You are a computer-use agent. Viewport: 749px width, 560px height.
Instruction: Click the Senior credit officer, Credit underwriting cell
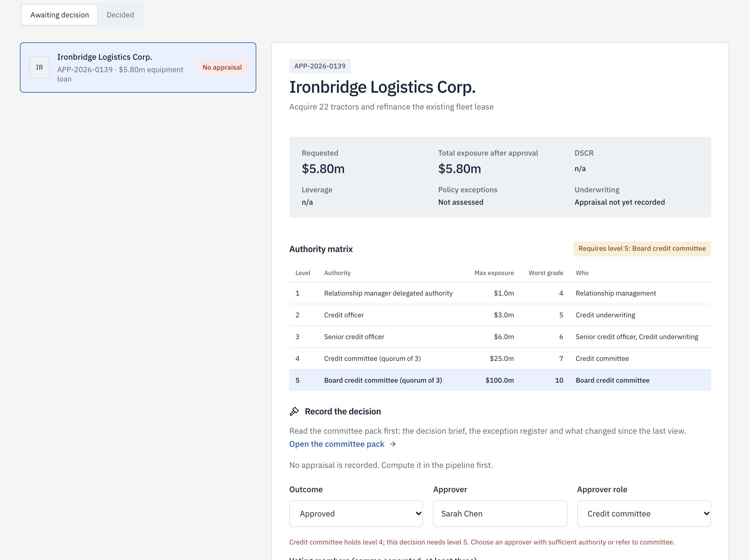click(637, 337)
